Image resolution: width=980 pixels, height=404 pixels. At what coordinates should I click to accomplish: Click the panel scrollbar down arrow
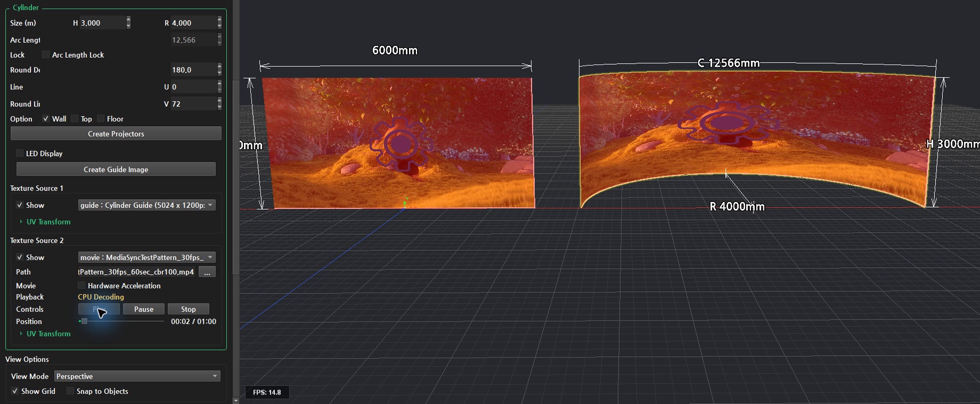pos(236,400)
